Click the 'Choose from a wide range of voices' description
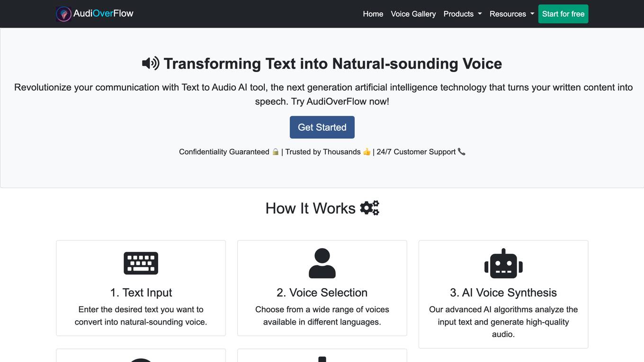This screenshot has width=644, height=362. [322, 316]
